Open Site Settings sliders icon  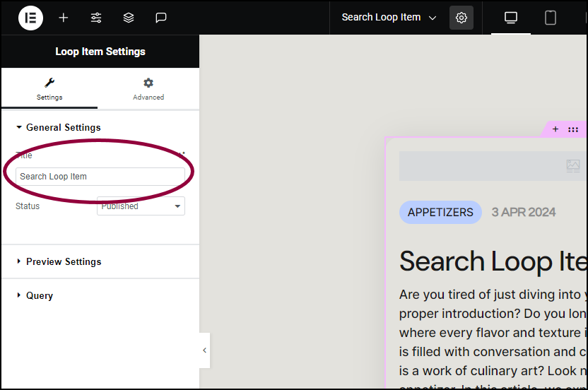tap(96, 18)
